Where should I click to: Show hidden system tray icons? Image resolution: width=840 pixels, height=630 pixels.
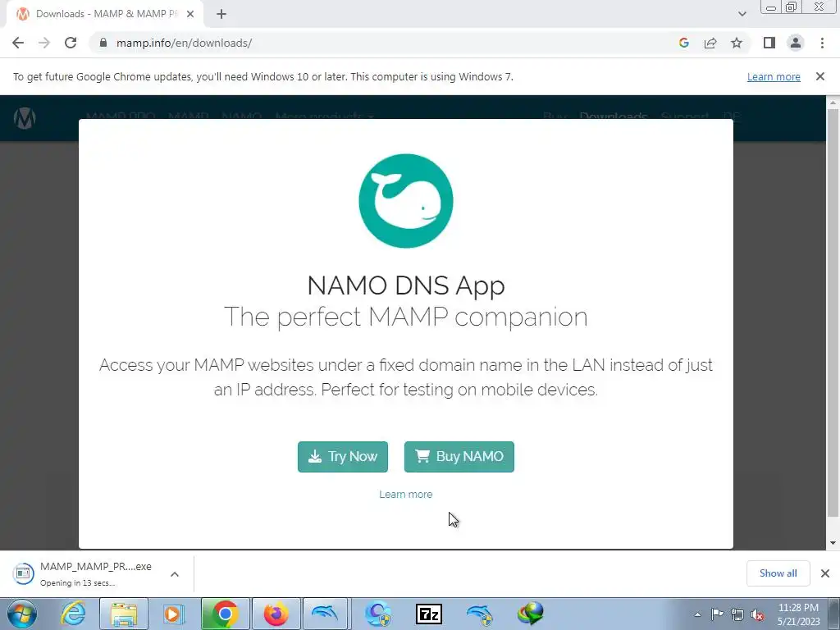click(x=697, y=614)
